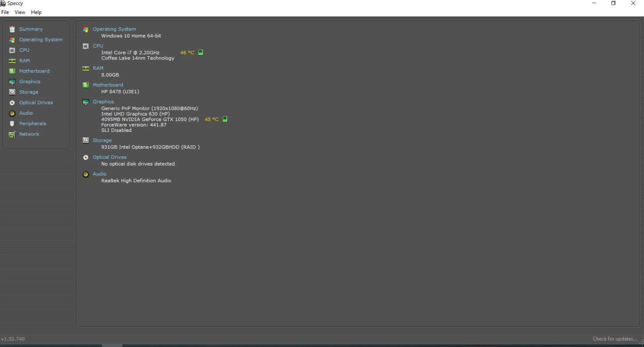
Task: Click HP 8478 (U3E1) motherboard text
Action: pyautogui.click(x=120, y=92)
